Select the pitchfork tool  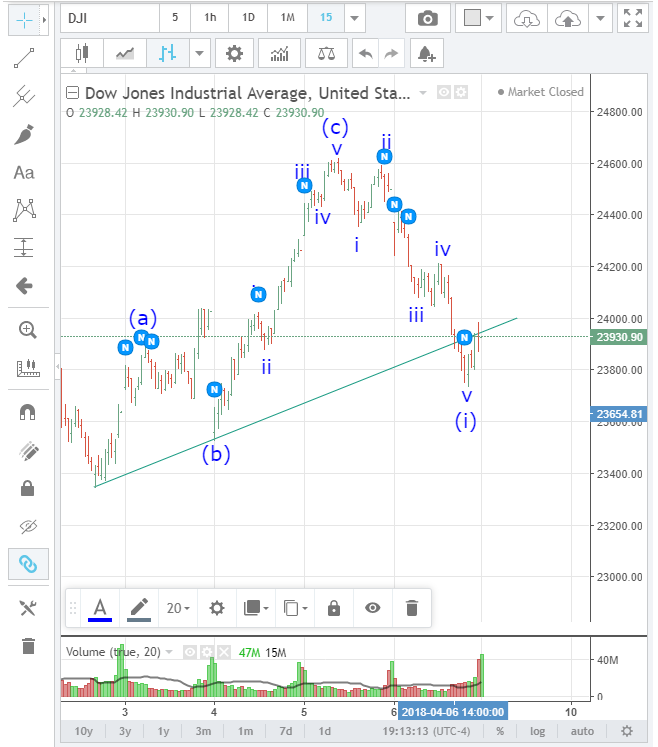24,96
